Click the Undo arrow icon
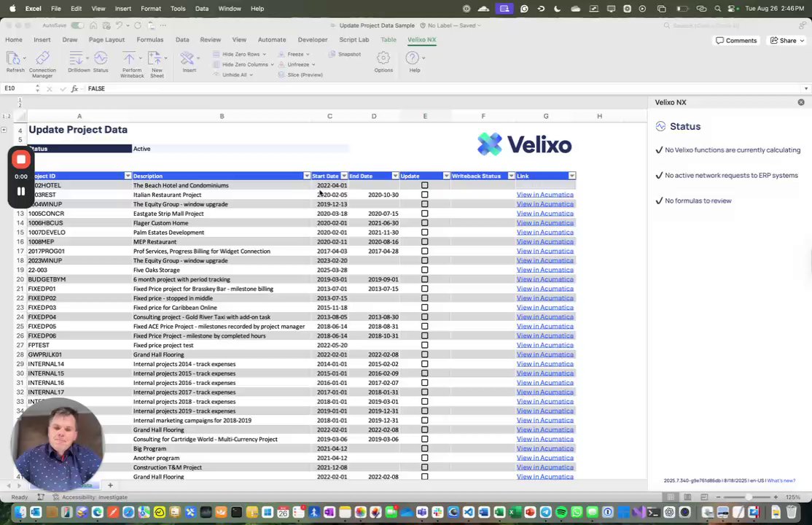812x525 pixels. click(x=119, y=26)
